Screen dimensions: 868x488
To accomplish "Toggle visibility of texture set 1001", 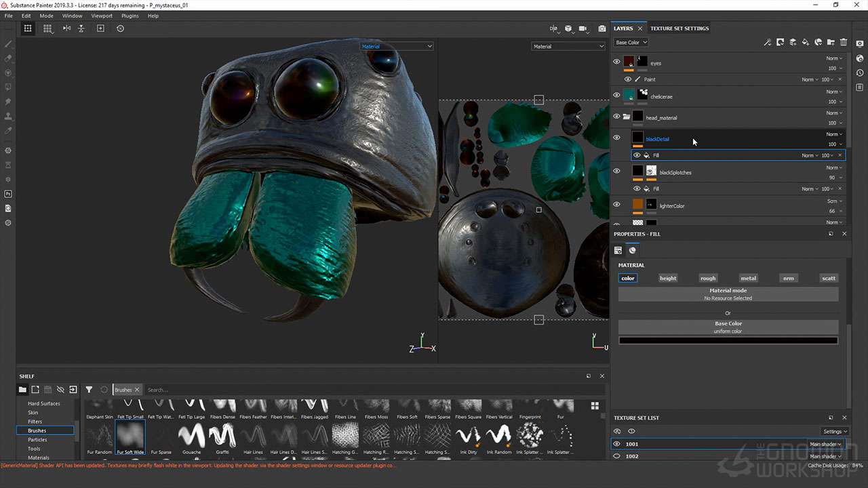I will pyautogui.click(x=616, y=444).
